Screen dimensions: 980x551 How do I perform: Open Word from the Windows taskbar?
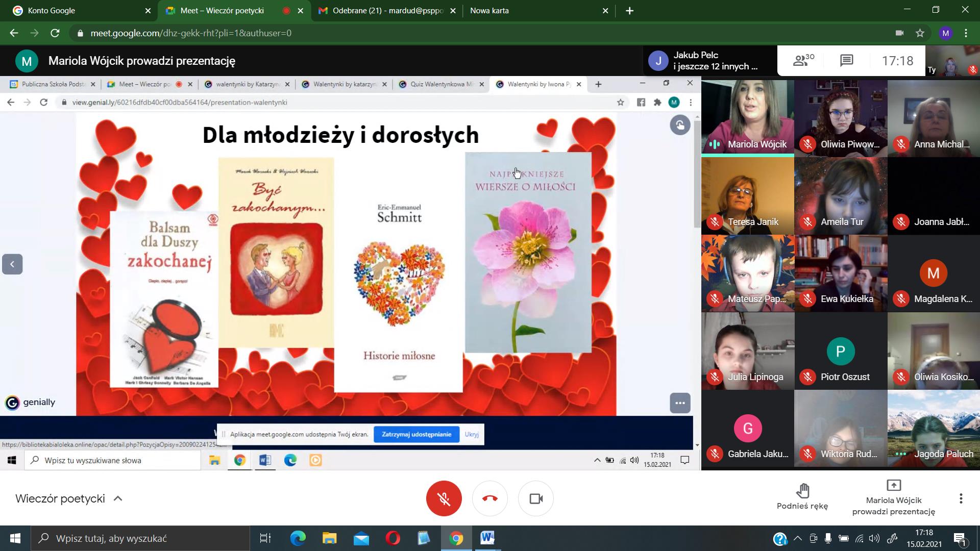pos(487,538)
